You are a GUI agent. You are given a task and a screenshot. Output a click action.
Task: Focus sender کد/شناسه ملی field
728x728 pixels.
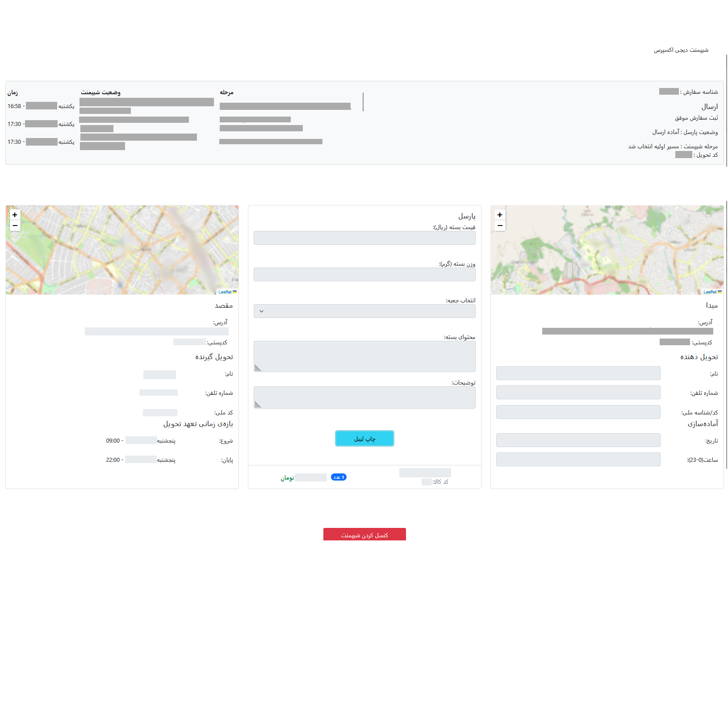pyautogui.click(x=578, y=412)
